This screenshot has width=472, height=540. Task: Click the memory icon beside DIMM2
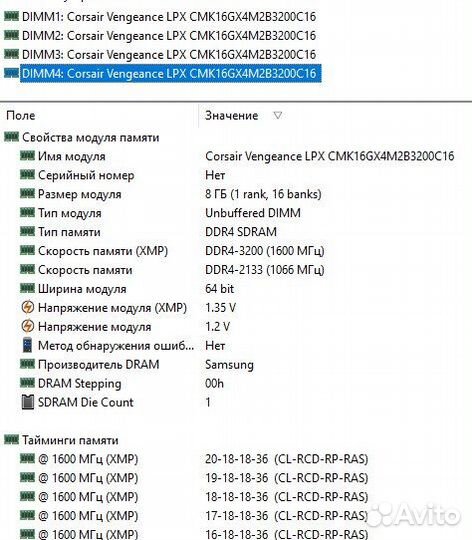(11, 35)
